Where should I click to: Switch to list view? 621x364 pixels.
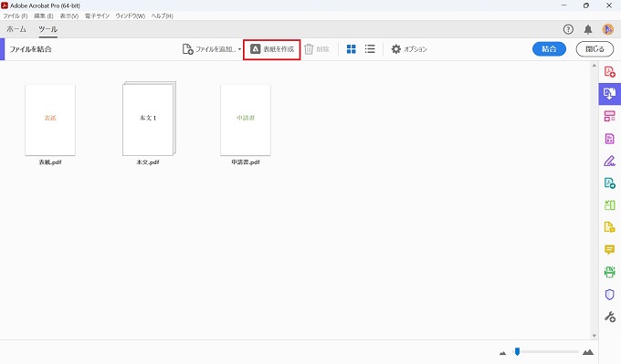[x=370, y=49]
